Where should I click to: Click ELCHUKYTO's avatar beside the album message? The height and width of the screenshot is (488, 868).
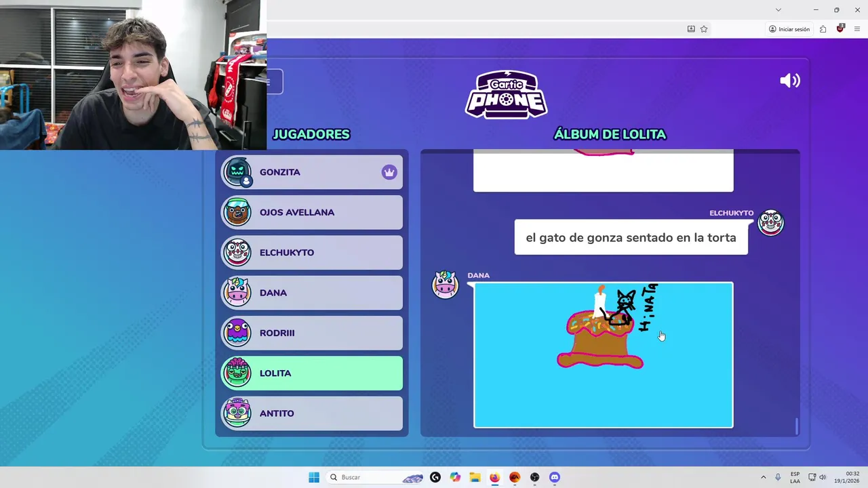pyautogui.click(x=770, y=223)
